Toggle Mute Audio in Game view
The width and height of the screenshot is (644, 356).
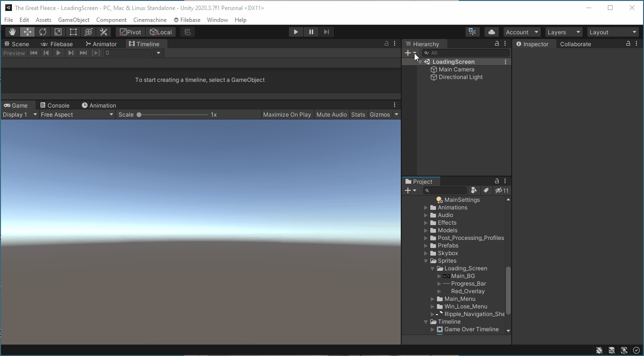click(x=332, y=115)
